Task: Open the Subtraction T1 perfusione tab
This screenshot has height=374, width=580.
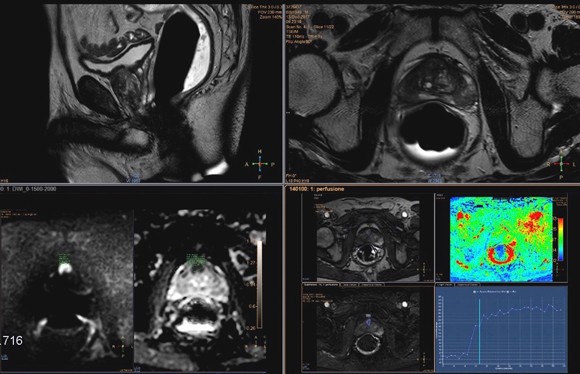Action: [321, 285]
